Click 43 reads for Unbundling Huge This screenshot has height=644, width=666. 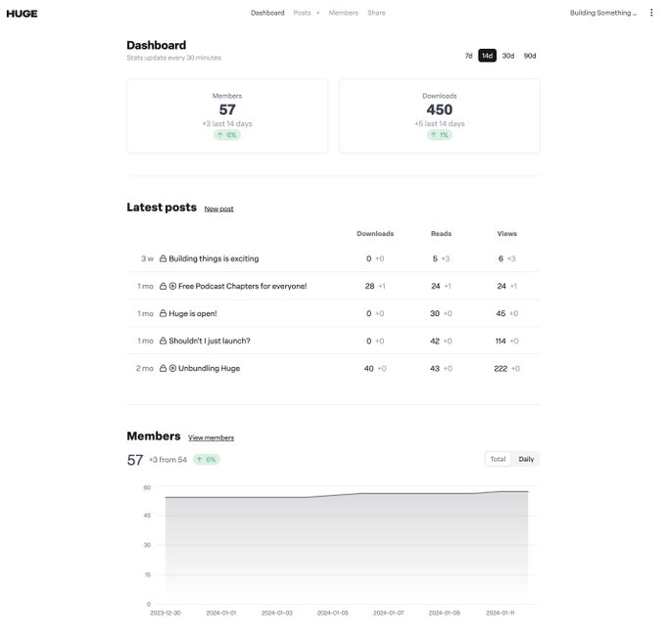click(x=435, y=368)
